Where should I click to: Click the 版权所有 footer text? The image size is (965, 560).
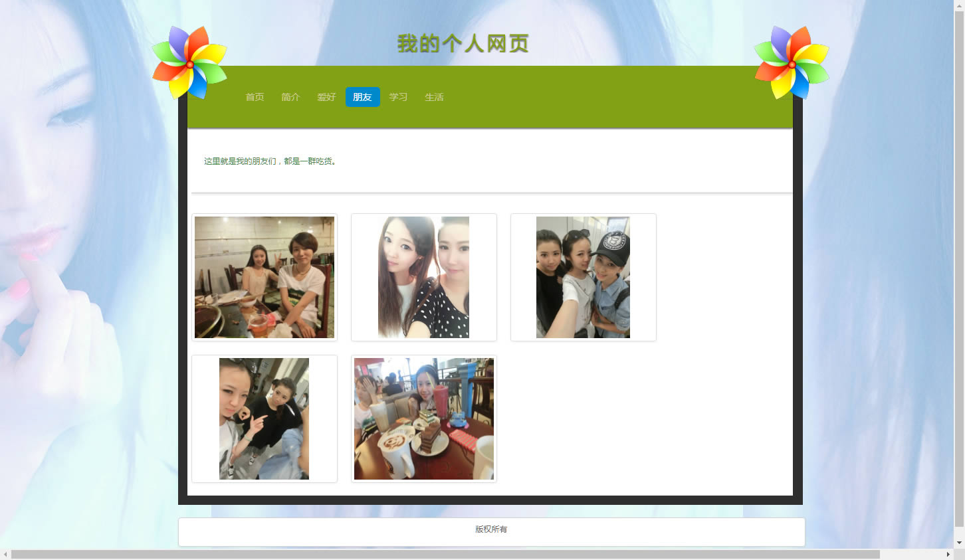click(x=491, y=529)
